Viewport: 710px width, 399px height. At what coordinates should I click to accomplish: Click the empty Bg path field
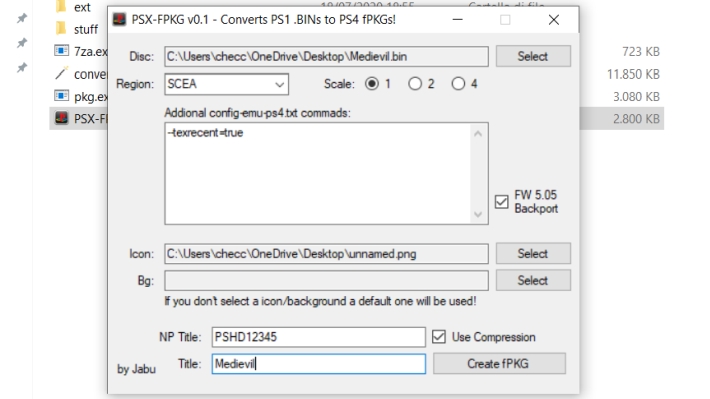pos(326,280)
